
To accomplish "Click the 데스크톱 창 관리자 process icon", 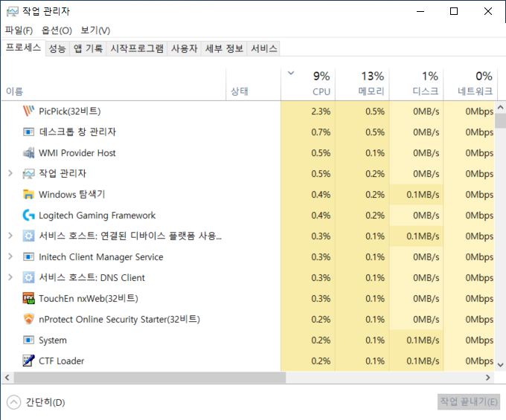I will pyautogui.click(x=28, y=132).
